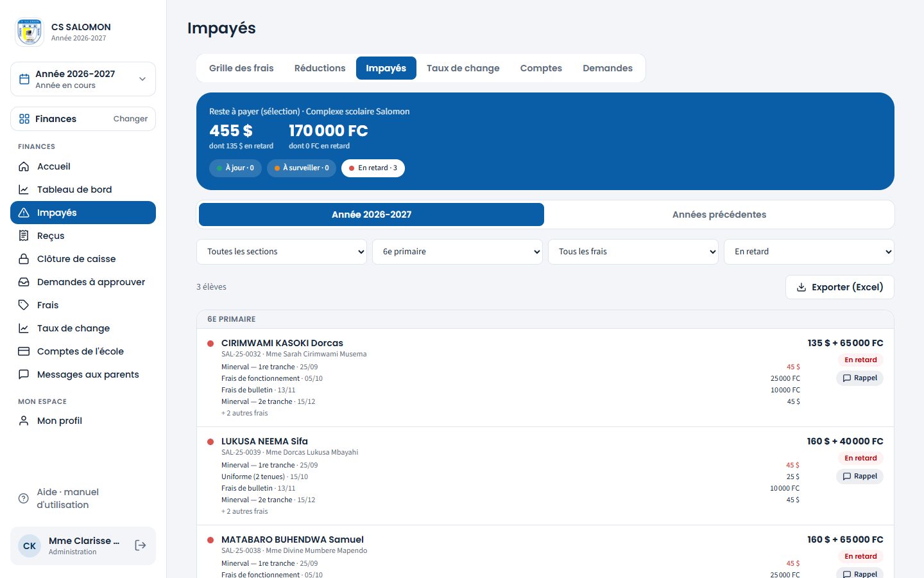Open student LUKUSA NEEMA Sifa
Viewport: 924px width, 578px height.
pos(264,441)
